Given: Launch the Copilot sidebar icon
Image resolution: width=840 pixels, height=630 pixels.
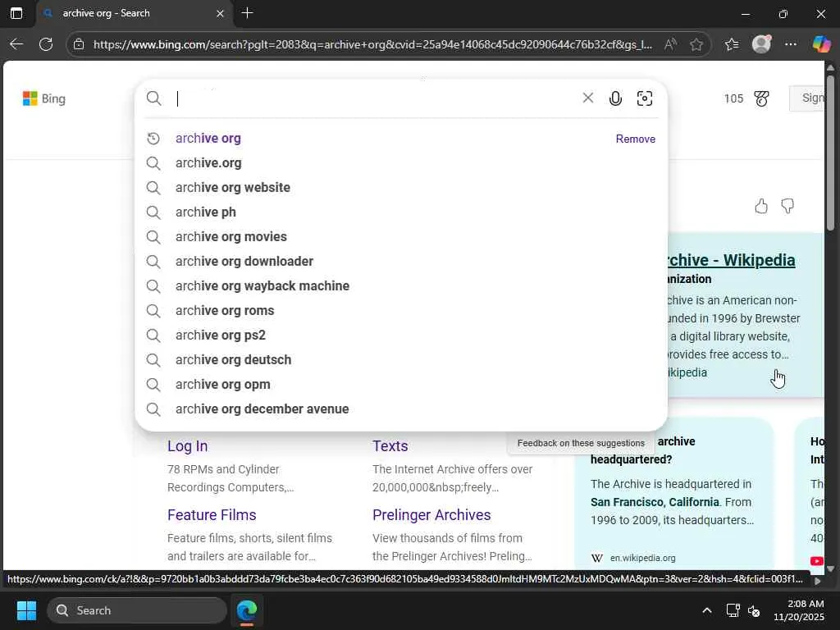Looking at the screenshot, I should click(x=821, y=44).
